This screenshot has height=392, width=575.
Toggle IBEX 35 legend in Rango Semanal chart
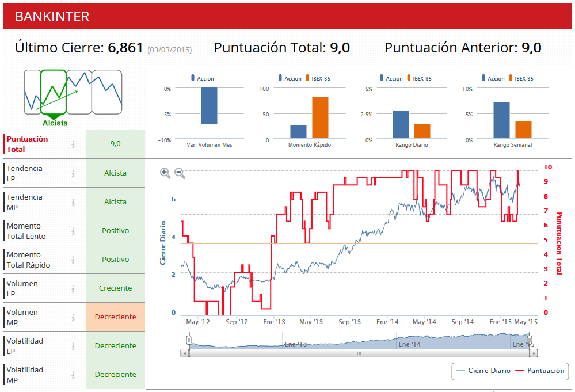pos(521,78)
